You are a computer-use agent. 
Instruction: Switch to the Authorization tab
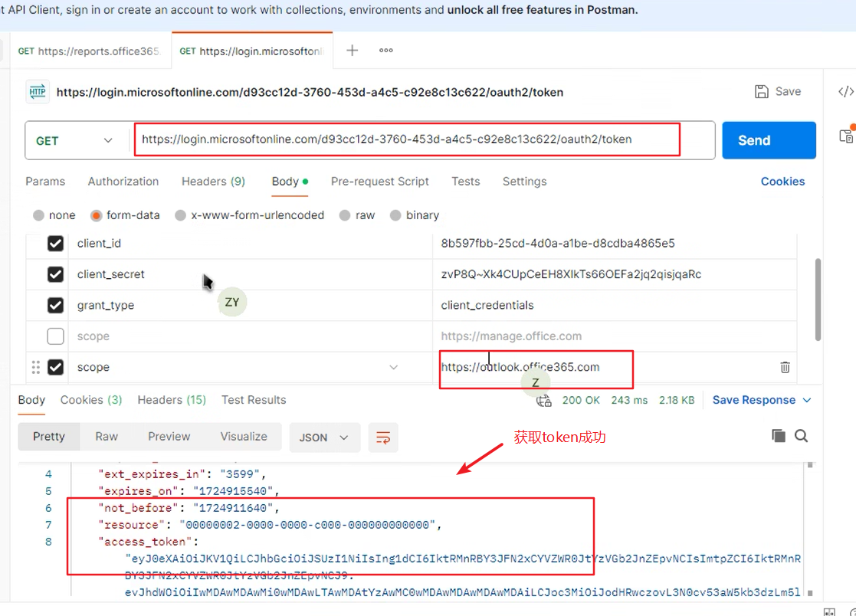click(123, 182)
